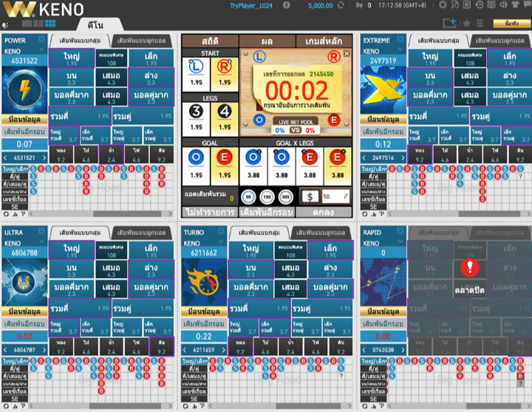Screen dimensions: 532x412
Task: Open the list menu icon beside the star
Action: point(480,23)
